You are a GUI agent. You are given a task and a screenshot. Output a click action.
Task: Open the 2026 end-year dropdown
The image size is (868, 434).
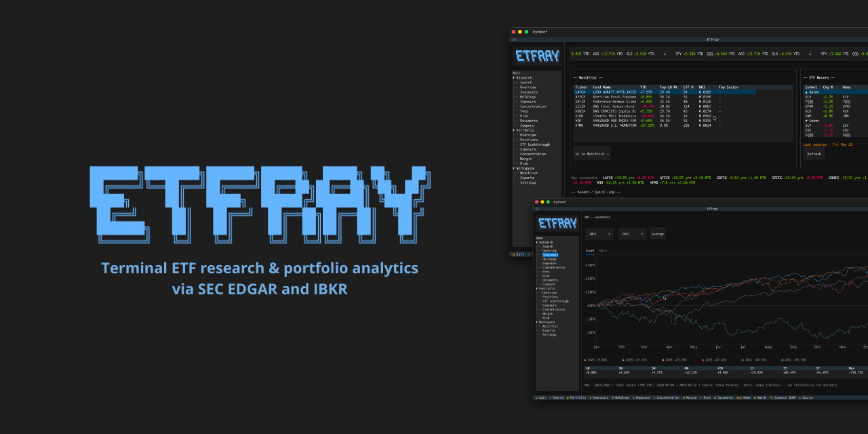click(x=633, y=234)
